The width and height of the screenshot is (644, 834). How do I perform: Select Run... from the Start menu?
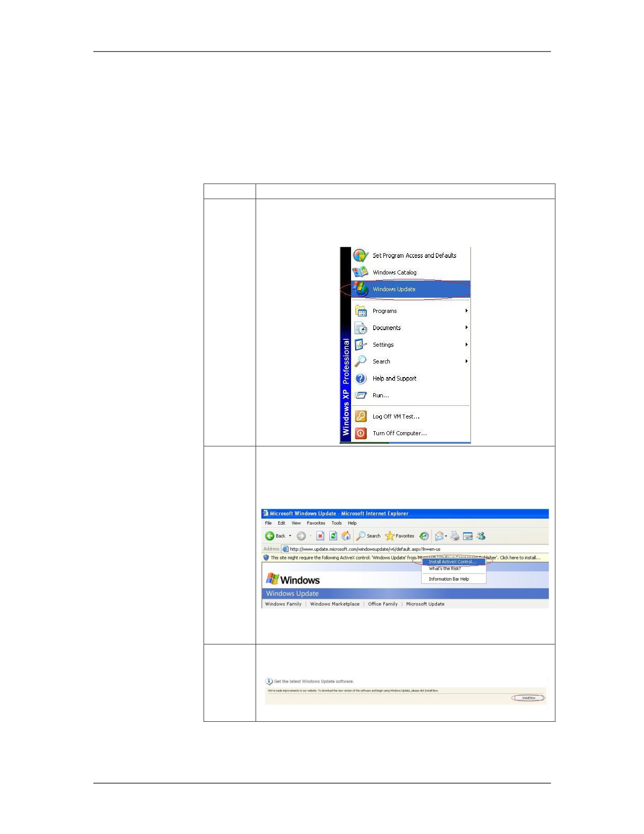[411, 395]
